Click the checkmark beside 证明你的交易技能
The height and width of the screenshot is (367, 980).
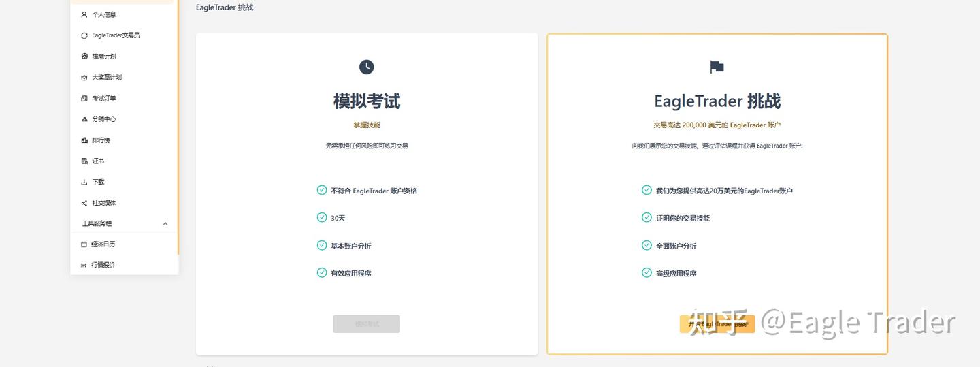647,218
